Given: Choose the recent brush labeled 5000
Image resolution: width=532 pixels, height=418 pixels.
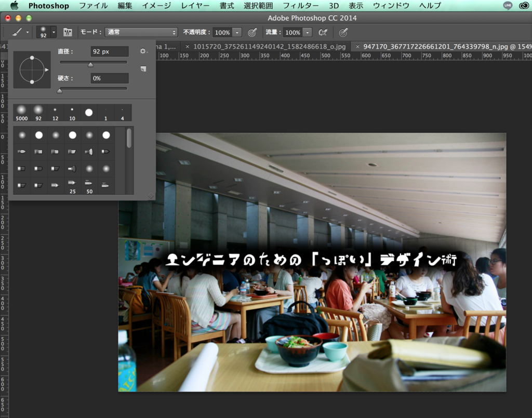Looking at the screenshot, I should pyautogui.click(x=21, y=113).
